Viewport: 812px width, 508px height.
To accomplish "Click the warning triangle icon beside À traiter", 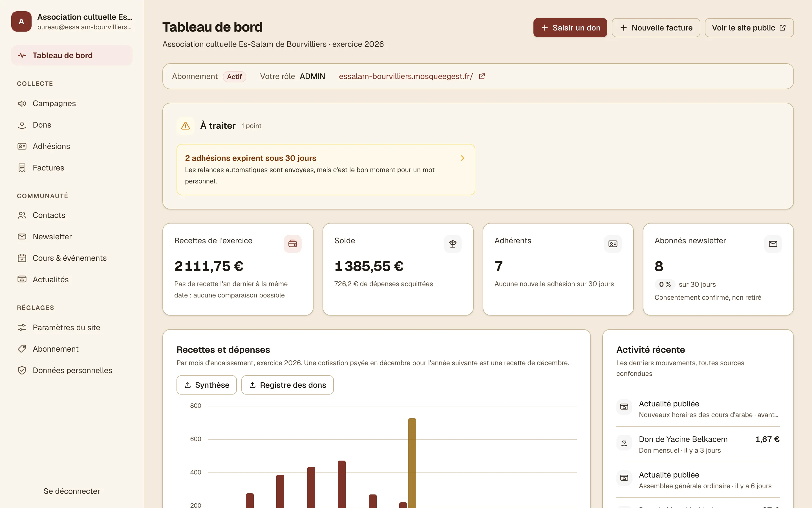I will tap(186, 126).
